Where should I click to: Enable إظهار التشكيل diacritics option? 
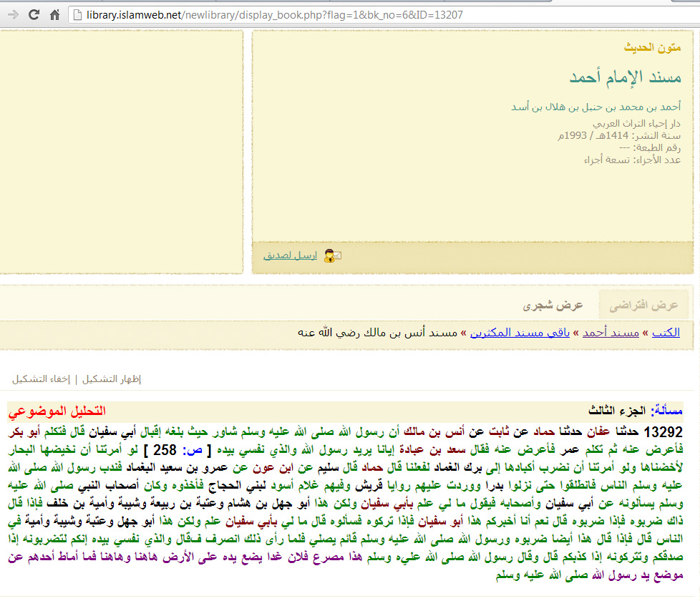(x=112, y=379)
